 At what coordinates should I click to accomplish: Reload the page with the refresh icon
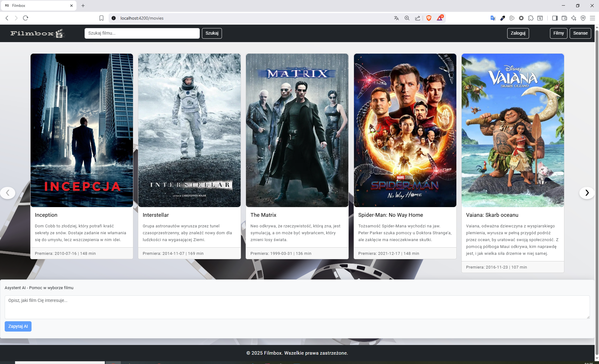coord(26,18)
